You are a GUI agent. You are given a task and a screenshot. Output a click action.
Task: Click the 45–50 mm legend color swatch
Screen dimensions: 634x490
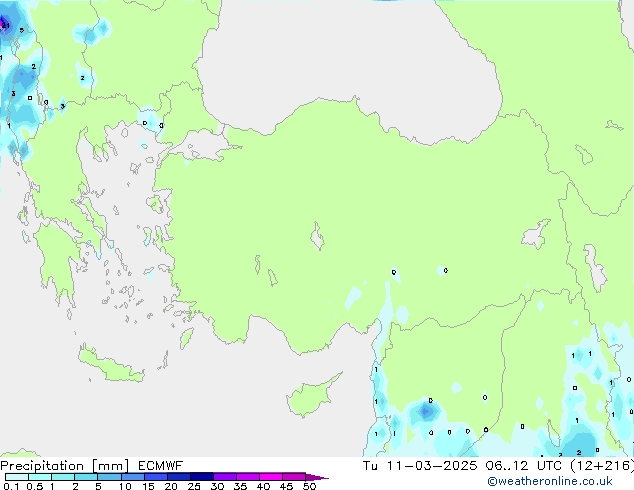(294, 477)
